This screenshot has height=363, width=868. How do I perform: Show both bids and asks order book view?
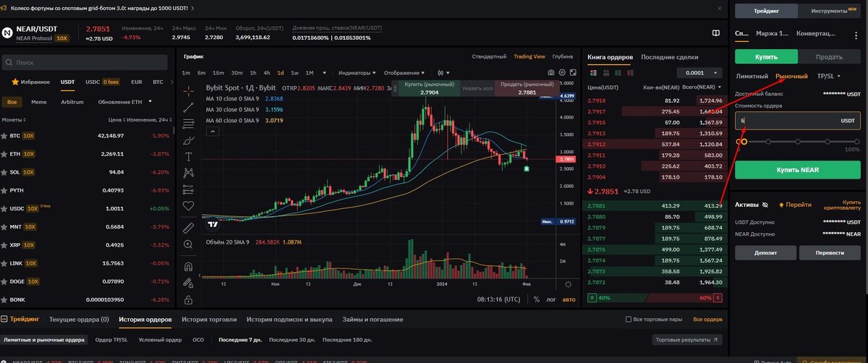592,72
